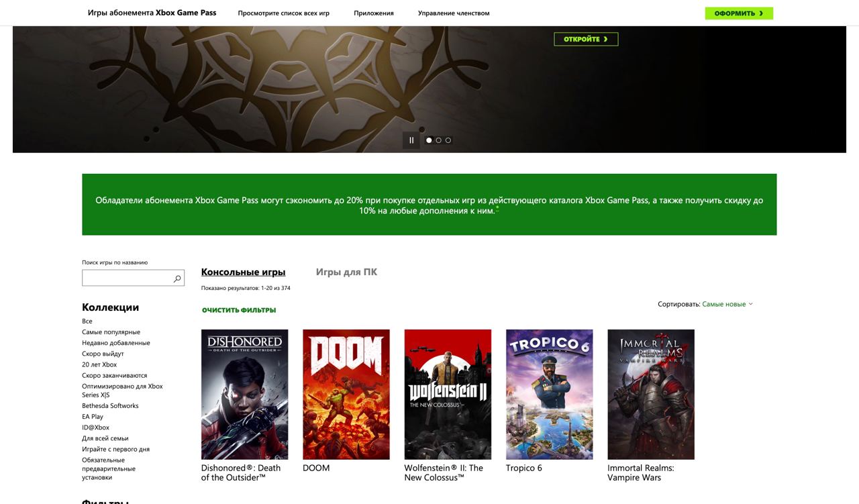The width and height of the screenshot is (859, 504).
Task: Click Dishonored®: Death of the Outsider™ title
Action: click(x=241, y=472)
